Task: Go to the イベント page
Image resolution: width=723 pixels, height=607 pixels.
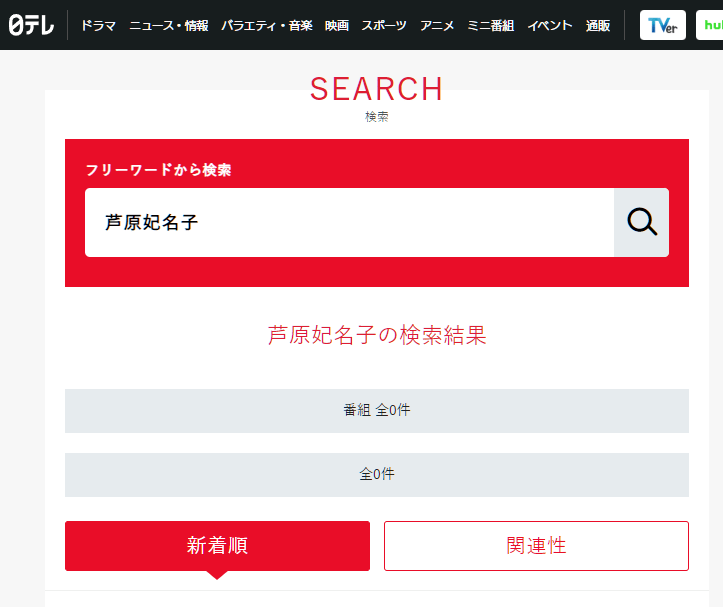Action: 550,25
